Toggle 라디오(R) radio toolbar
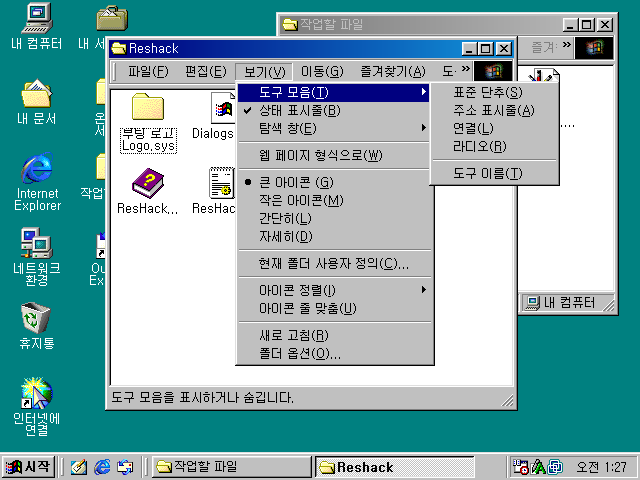The image size is (640, 480). tap(494, 147)
